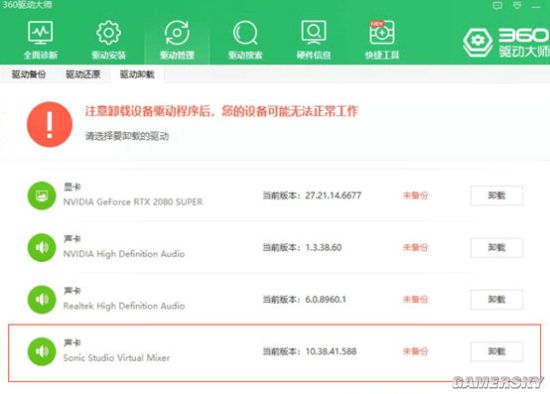Click the red warning headline about uninstalling drivers
Viewport: 550px width, 394px height.
tap(221, 111)
